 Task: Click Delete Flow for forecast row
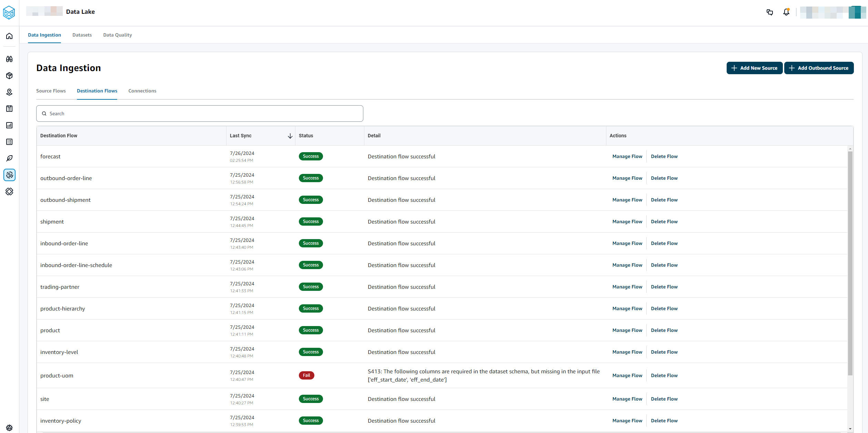664,156
